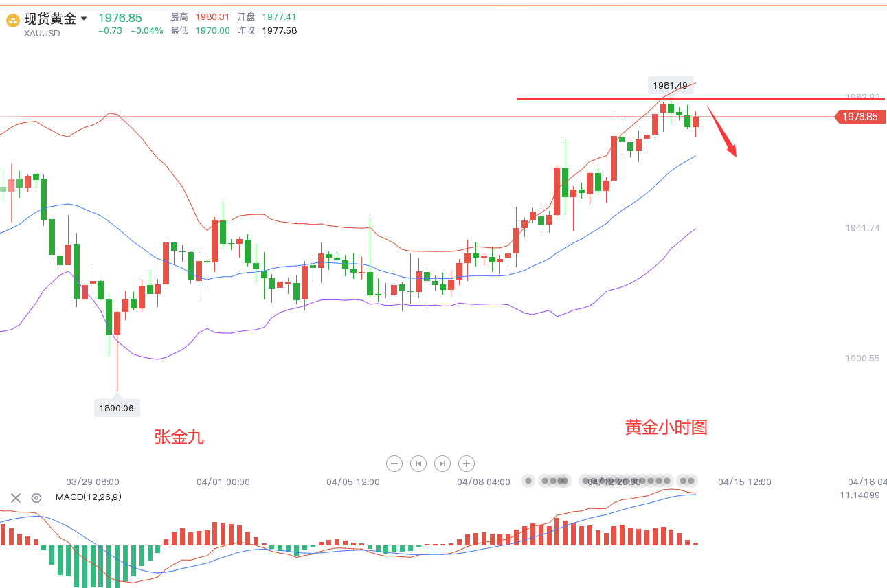Select the red down arrow annotation
This screenshot has width=887, height=588.
[722, 131]
